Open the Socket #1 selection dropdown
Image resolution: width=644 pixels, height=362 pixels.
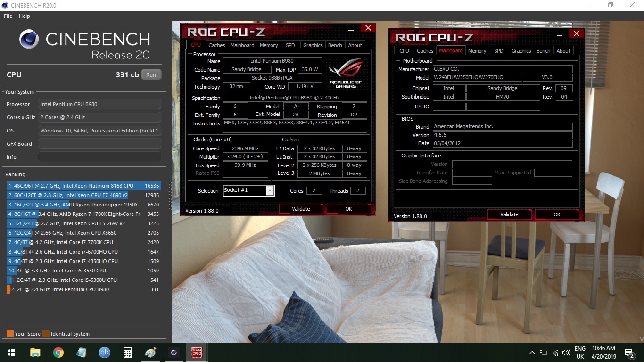pos(270,190)
